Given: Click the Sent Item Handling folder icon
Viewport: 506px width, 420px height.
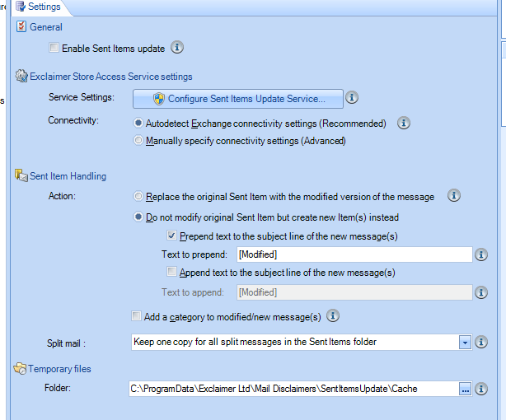Looking at the screenshot, I should pyautogui.click(x=21, y=175).
